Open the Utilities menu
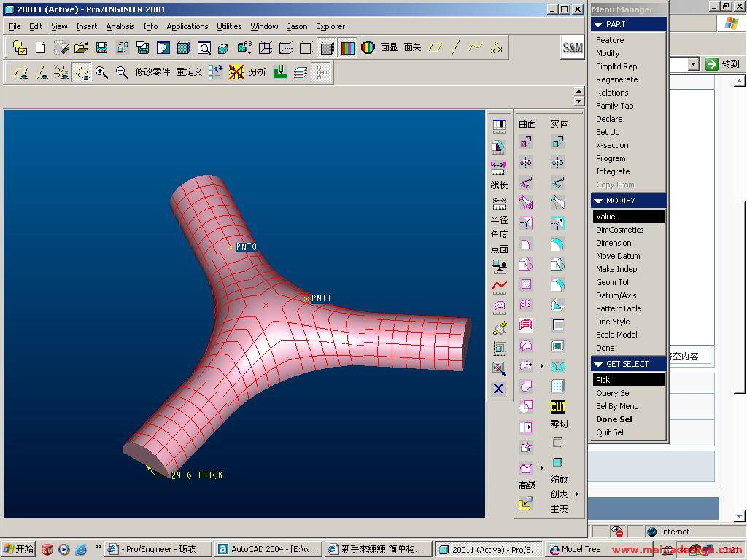This screenshot has height=560, width=747. pyautogui.click(x=229, y=26)
